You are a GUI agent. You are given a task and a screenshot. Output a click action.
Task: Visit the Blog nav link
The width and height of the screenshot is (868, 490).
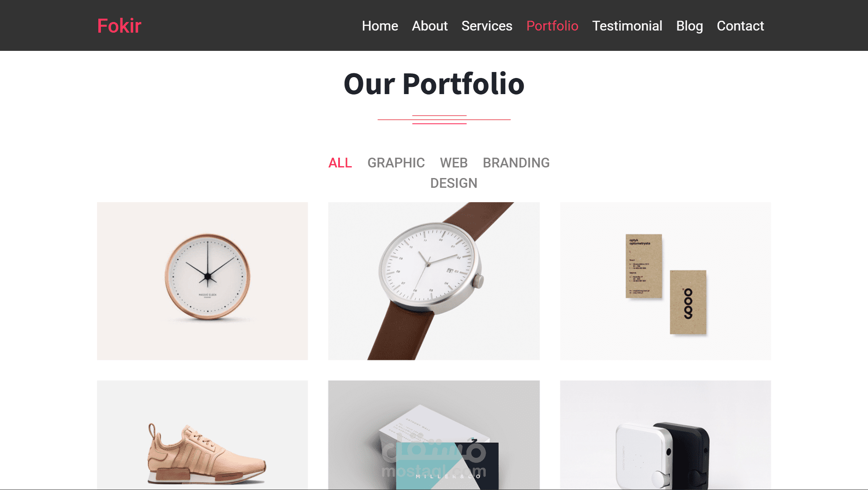[x=689, y=26]
